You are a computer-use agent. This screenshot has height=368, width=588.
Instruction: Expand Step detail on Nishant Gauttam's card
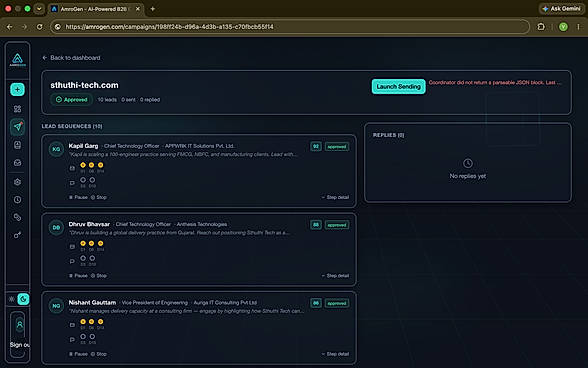point(335,354)
